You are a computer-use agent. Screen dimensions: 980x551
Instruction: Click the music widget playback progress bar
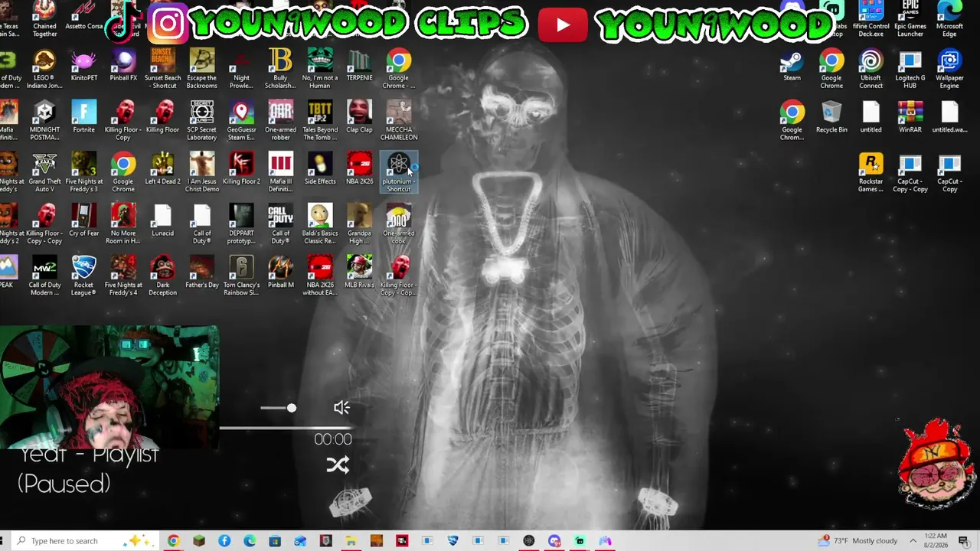pos(286,427)
